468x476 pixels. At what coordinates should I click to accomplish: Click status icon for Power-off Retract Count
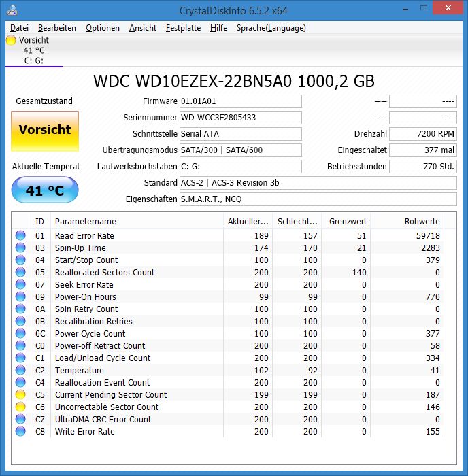(x=20, y=345)
